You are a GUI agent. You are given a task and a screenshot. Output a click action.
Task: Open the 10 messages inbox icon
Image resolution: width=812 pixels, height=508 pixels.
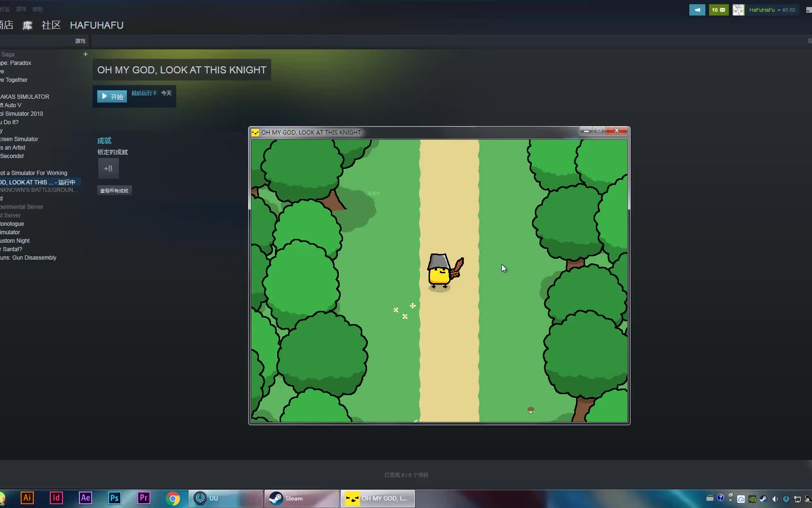point(718,10)
